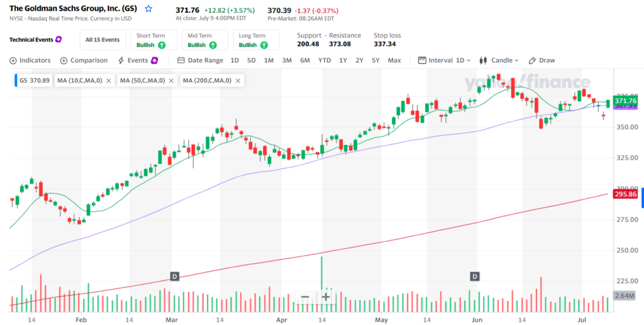Image resolution: width=644 pixels, height=325 pixels.
Task: Click the 371.76 current price tag
Action: coord(625,101)
